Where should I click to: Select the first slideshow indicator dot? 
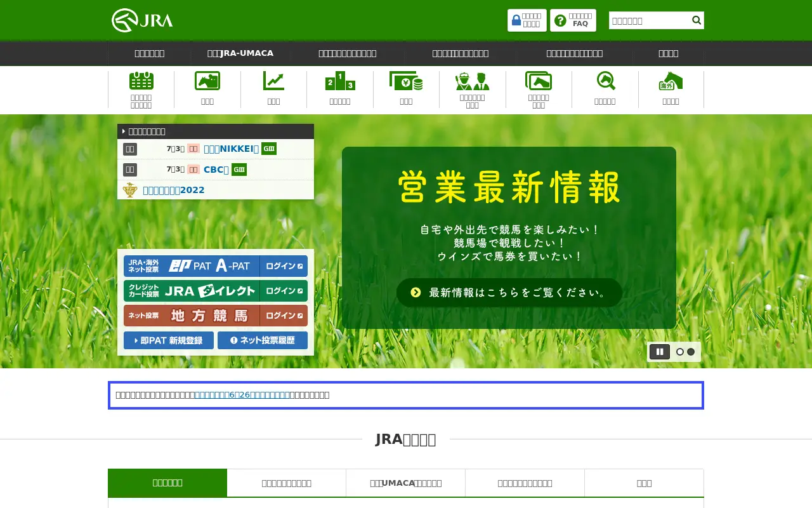680,352
